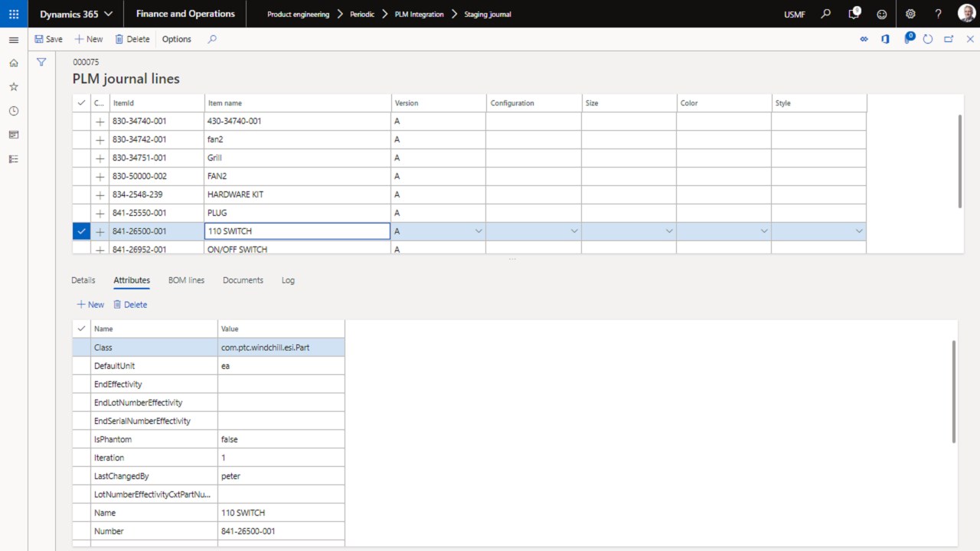Viewport: 980px width, 551px height.
Task: Tick the row selector for the DefaultUnit attribute
Action: point(81,366)
